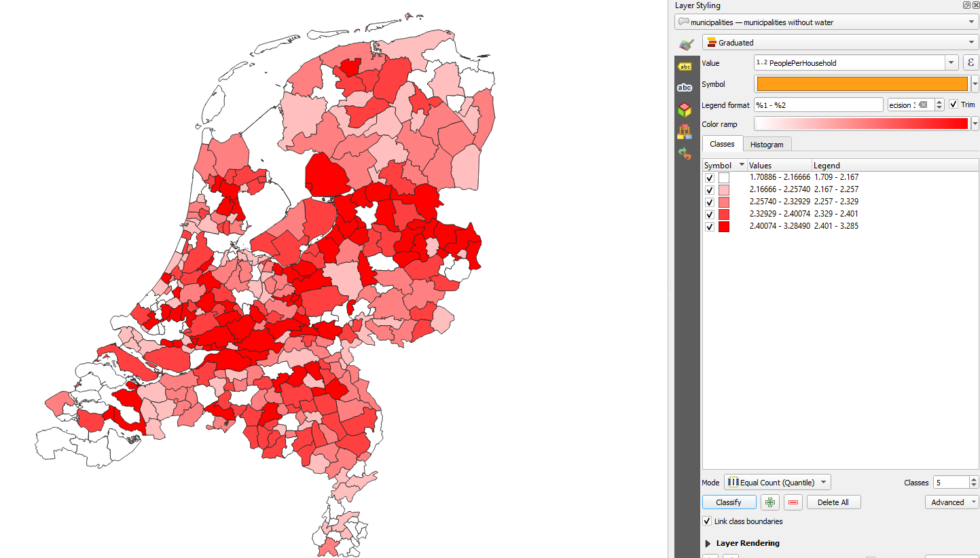Select the Classes tab
Viewport: 980px width, 558px height.
tap(722, 144)
